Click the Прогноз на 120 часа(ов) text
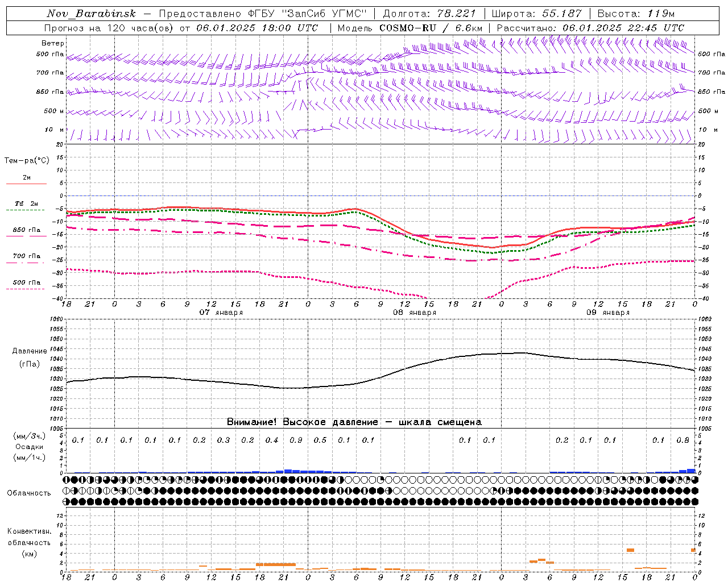Screen dimensions: 728x582 (108, 28)
